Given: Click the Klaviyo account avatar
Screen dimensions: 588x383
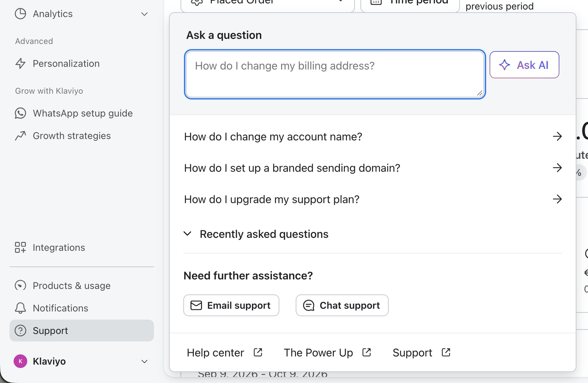Looking at the screenshot, I should pos(21,361).
